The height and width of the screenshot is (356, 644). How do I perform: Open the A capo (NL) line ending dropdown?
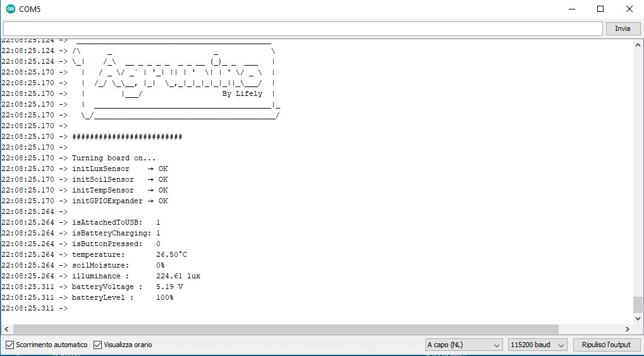464,345
